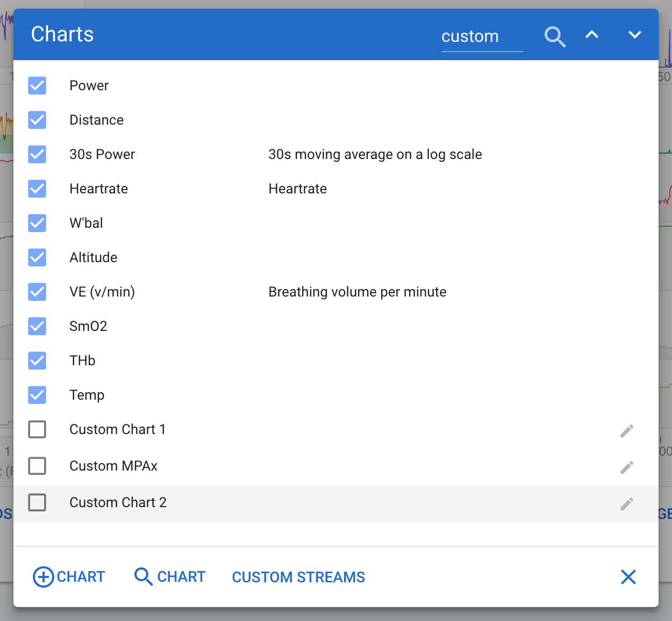Screen dimensions: 672x621
Task: Open editor for Custom Chart 2
Action: pyautogui.click(x=627, y=504)
